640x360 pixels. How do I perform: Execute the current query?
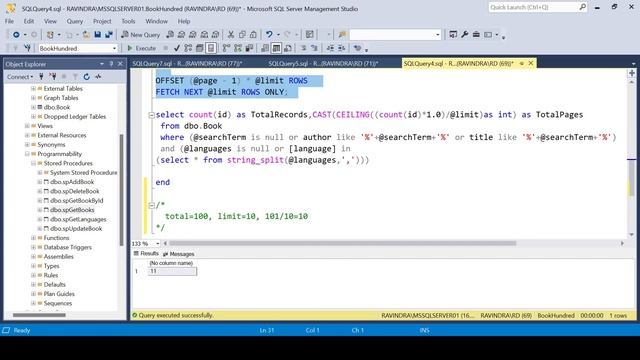(x=141, y=48)
